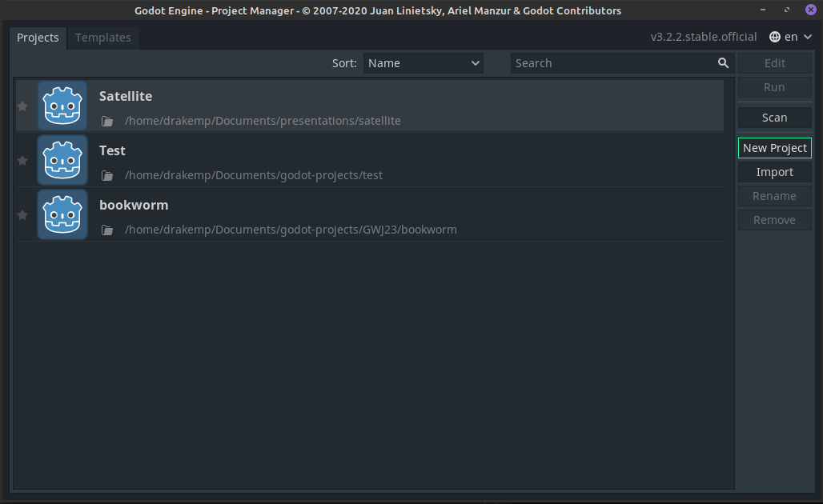Screen dimensions: 823x504
Task: Click the Rename button
Action: pos(775,196)
